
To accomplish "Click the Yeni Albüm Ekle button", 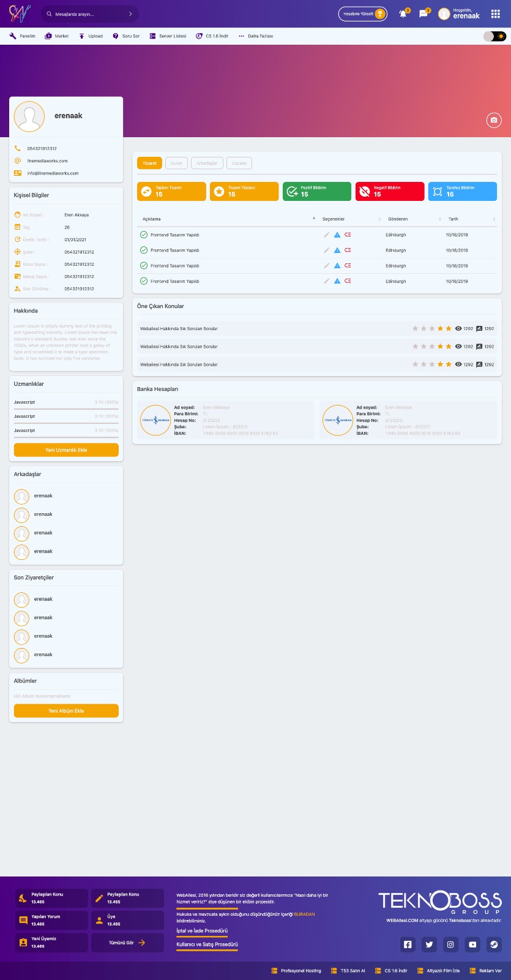I will 66,710.
